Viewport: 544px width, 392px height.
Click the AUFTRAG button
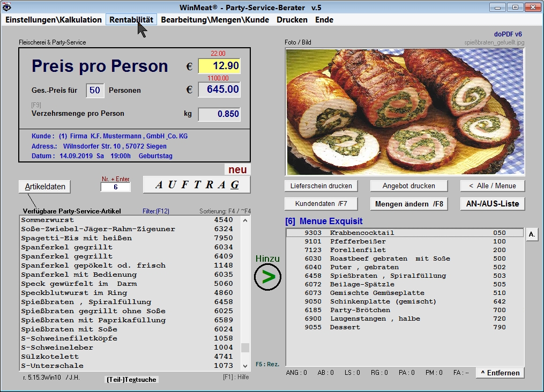197,184
